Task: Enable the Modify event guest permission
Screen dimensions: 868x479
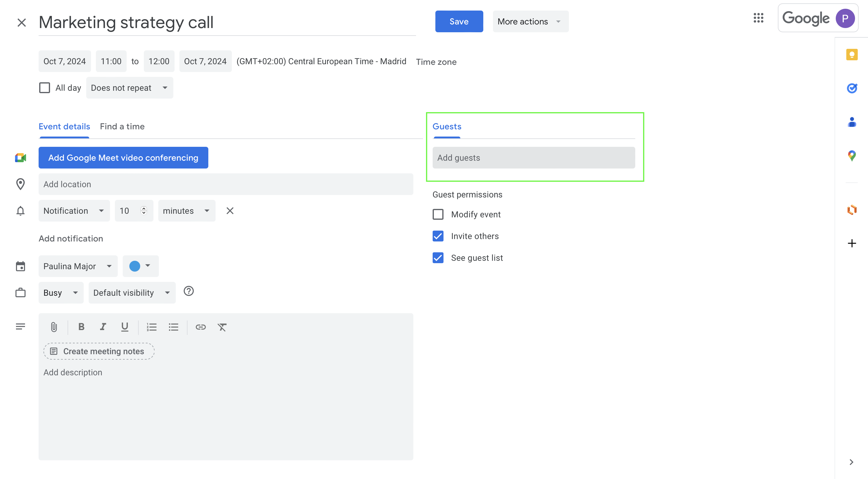Action: (x=438, y=214)
